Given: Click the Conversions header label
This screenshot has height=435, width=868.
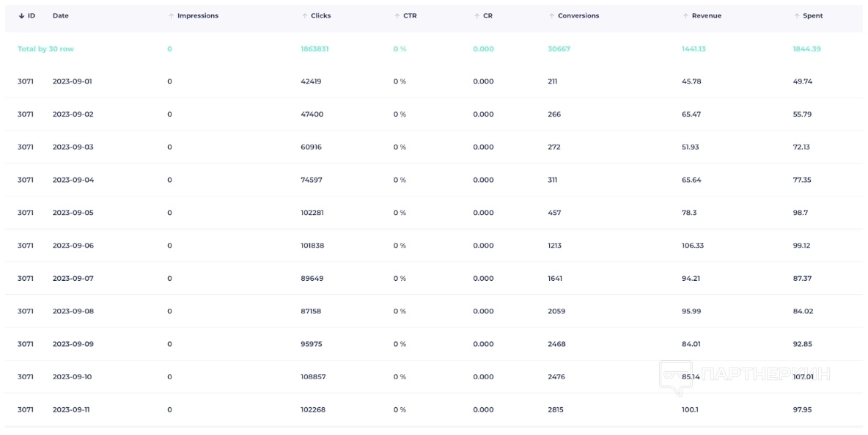Looking at the screenshot, I should (x=578, y=15).
